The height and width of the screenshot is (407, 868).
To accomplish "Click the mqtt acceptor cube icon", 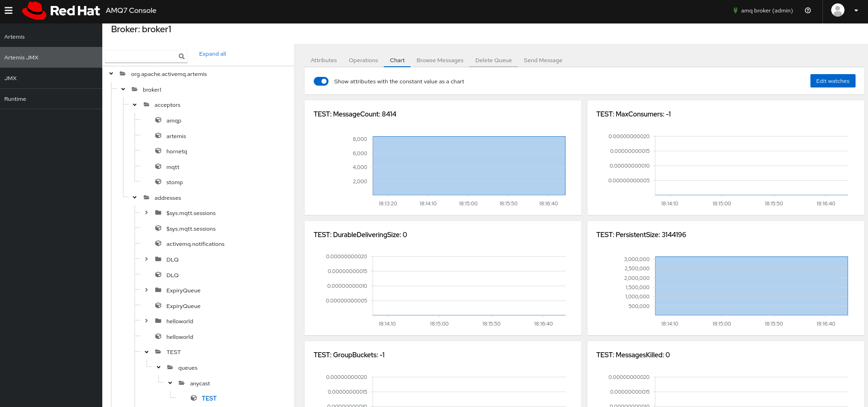I will (x=158, y=167).
